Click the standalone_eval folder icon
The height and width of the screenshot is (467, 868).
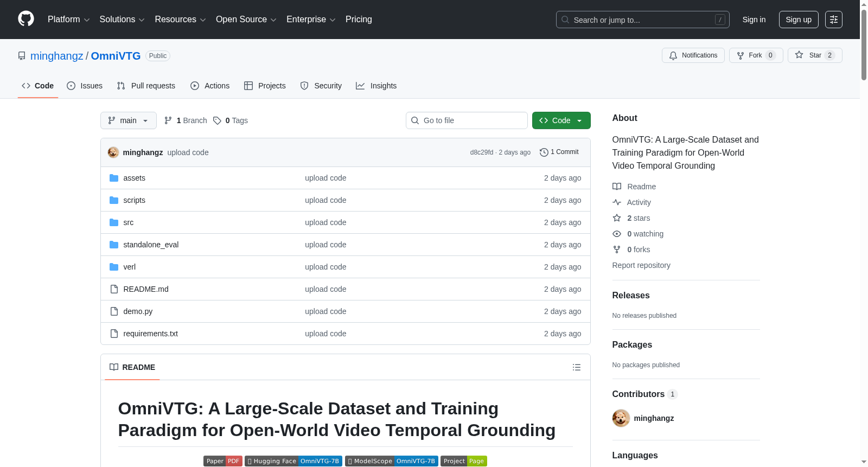tap(114, 245)
